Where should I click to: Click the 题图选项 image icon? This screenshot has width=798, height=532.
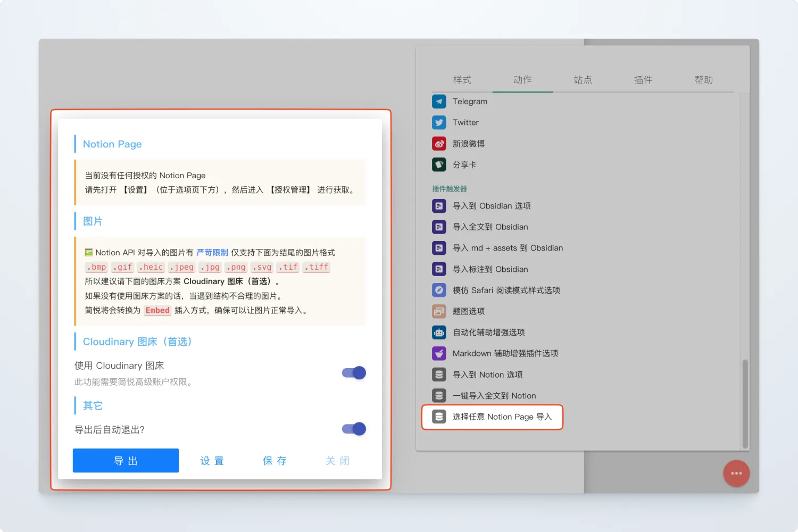[439, 311]
